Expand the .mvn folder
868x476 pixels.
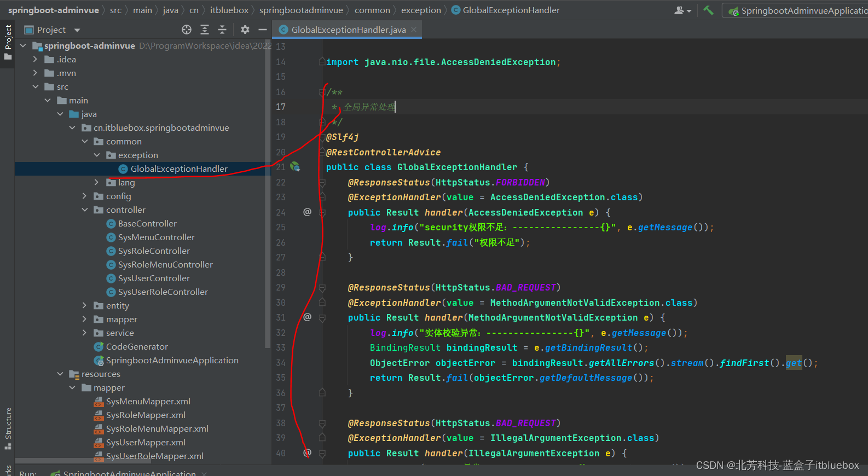coord(35,73)
